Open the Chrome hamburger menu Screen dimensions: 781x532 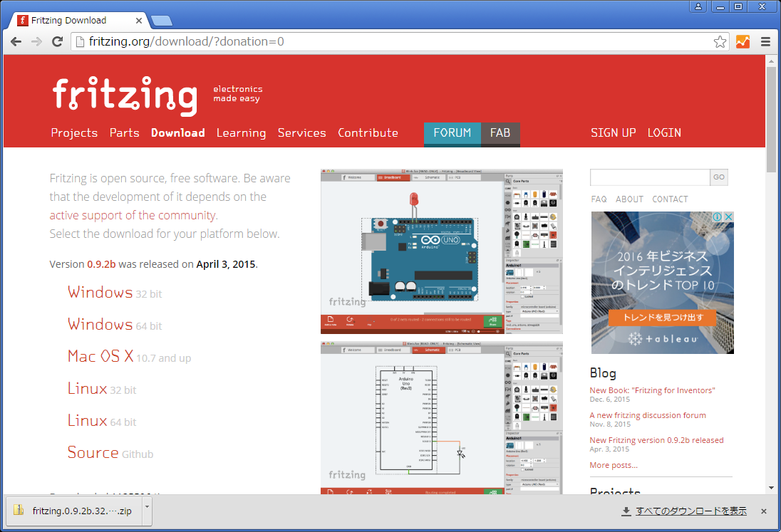point(765,42)
